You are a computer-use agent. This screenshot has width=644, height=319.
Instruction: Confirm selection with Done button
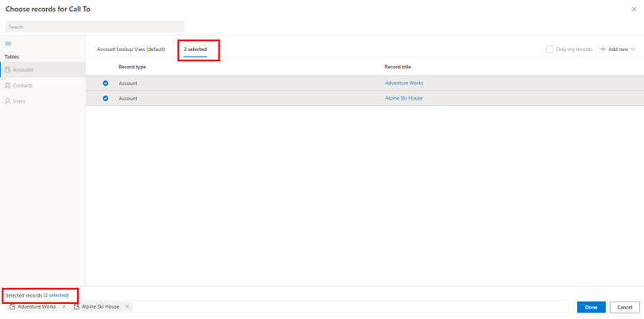click(x=591, y=307)
